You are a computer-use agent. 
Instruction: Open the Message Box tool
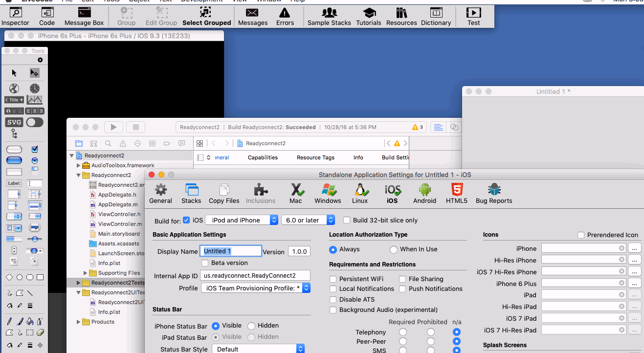point(84,16)
